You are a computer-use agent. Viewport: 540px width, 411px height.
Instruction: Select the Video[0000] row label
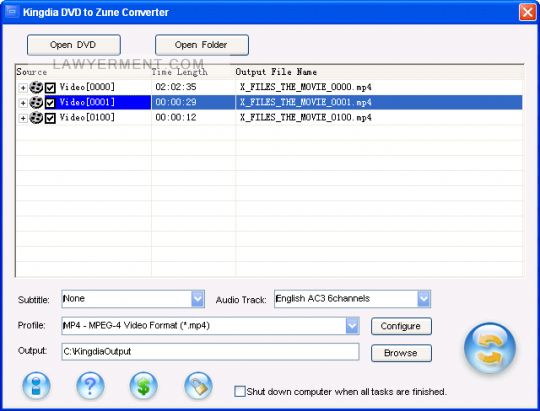pyautogui.click(x=87, y=87)
